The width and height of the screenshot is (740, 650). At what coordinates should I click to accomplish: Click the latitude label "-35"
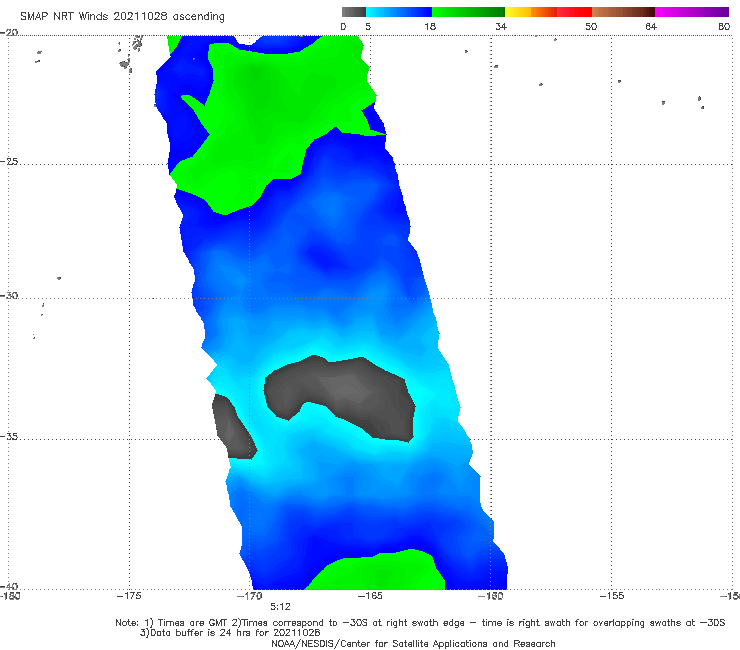point(9,436)
